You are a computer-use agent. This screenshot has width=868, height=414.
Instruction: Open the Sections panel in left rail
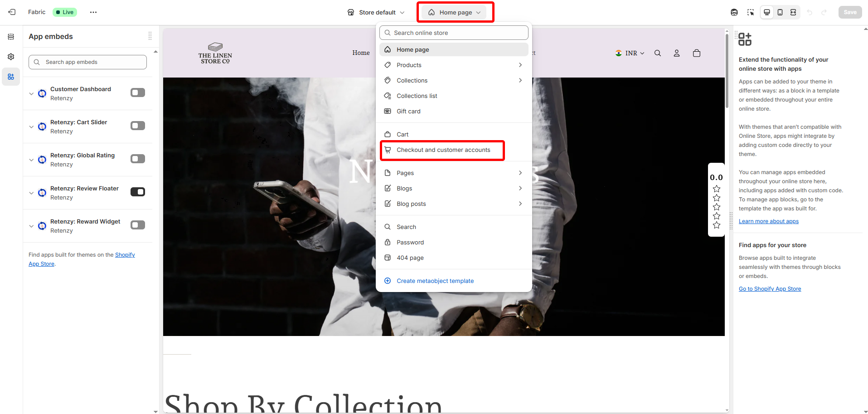(11, 37)
